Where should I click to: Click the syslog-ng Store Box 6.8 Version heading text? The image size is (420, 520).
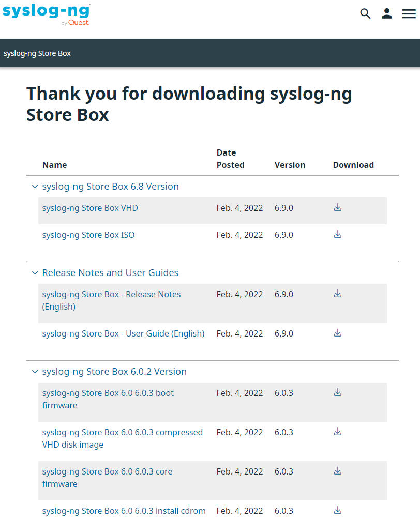pyautogui.click(x=111, y=187)
